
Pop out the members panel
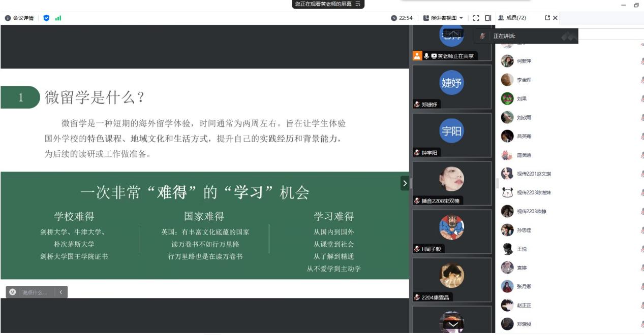[x=547, y=18]
